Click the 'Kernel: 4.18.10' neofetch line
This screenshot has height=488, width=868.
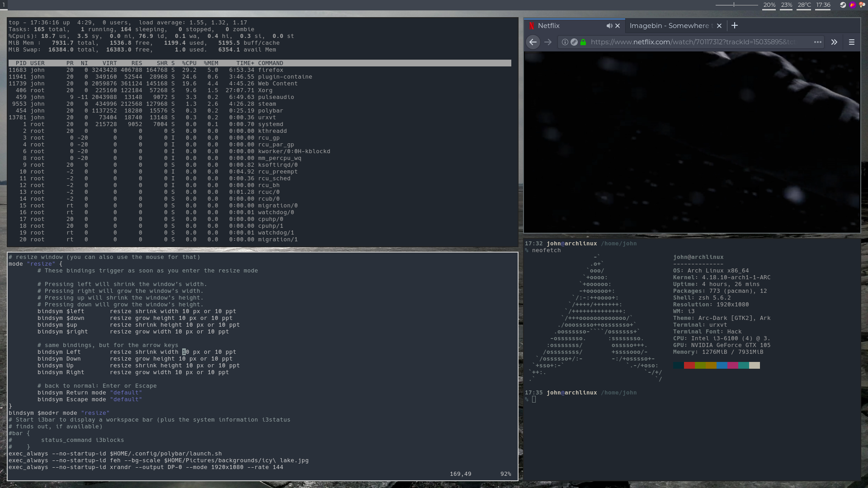click(x=722, y=277)
